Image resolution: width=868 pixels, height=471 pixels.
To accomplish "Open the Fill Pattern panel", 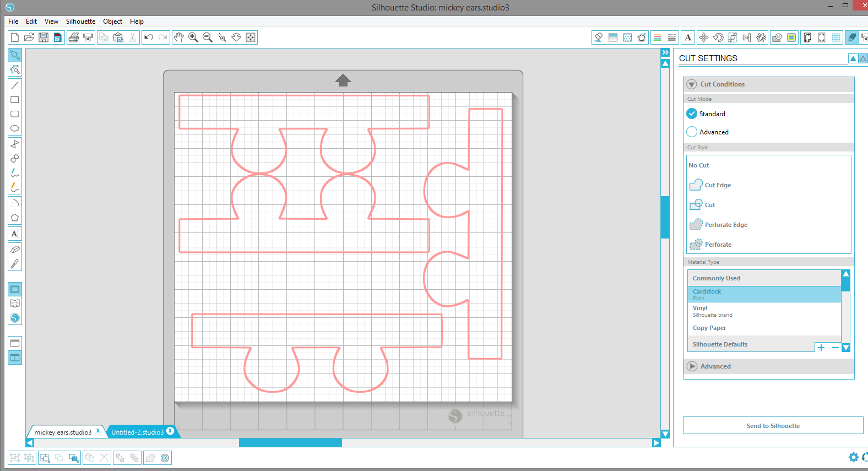I will [627, 37].
